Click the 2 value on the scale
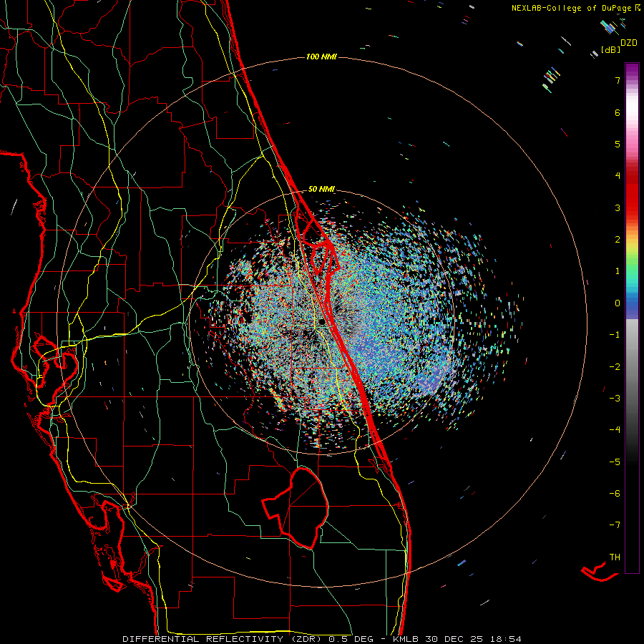644x644 pixels. coord(618,240)
